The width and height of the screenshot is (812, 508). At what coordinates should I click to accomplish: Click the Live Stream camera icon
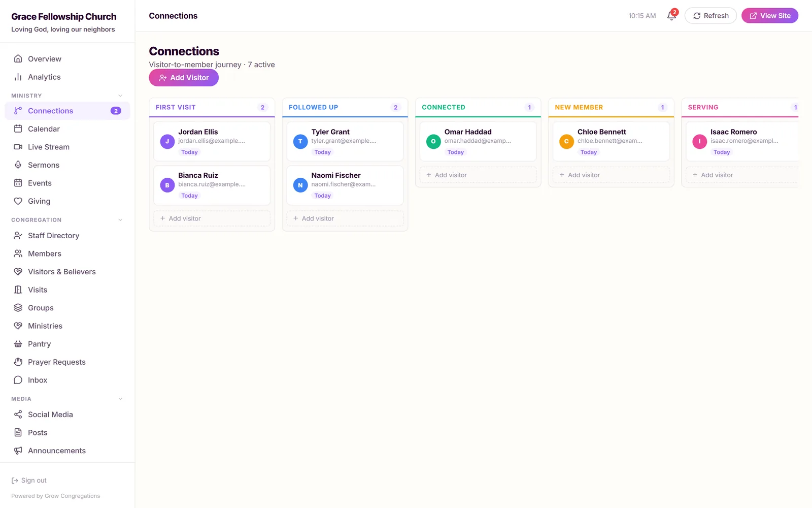[x=18, y=147]
